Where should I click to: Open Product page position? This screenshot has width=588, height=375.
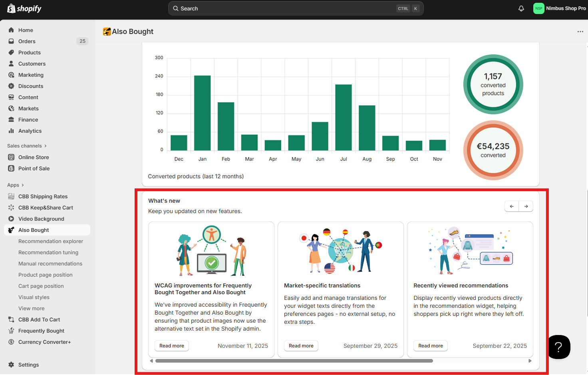click(x=46, y=275)
